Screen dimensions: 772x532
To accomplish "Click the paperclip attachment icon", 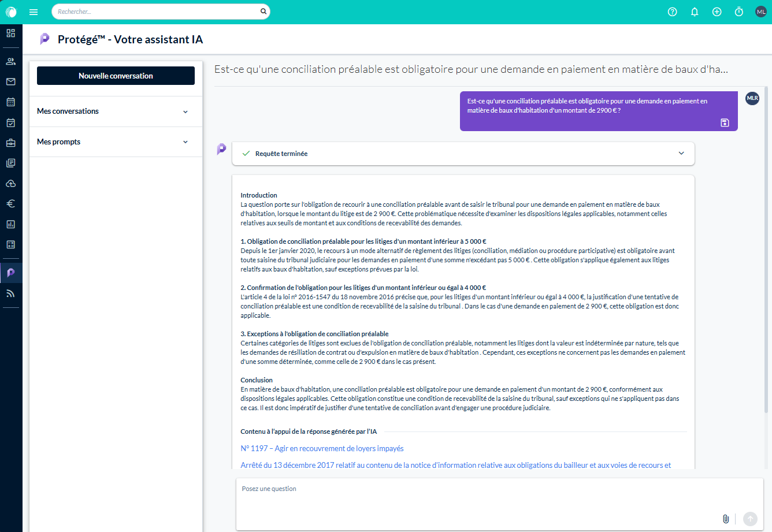I will (726, 519).
